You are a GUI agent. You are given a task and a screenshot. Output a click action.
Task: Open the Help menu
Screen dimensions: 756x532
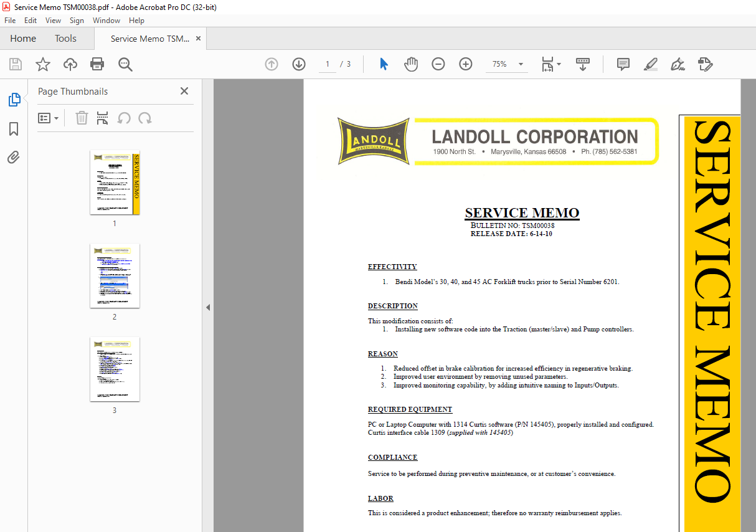136,21
